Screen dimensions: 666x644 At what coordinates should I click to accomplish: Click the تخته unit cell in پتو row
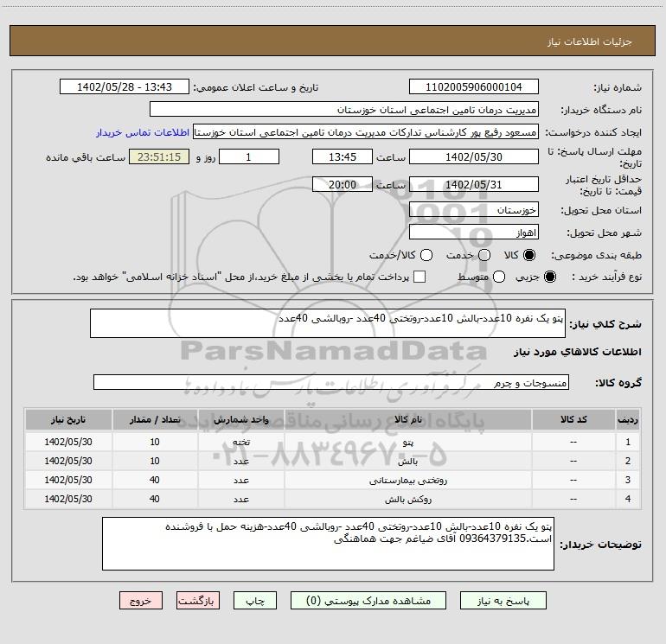point(240,443)
